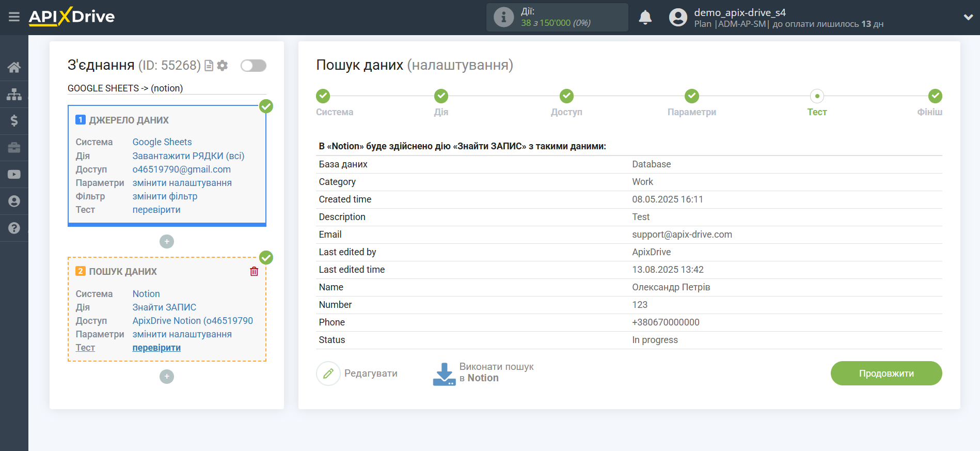Click bold перевірити link in search block

click(x=156, y=348)
